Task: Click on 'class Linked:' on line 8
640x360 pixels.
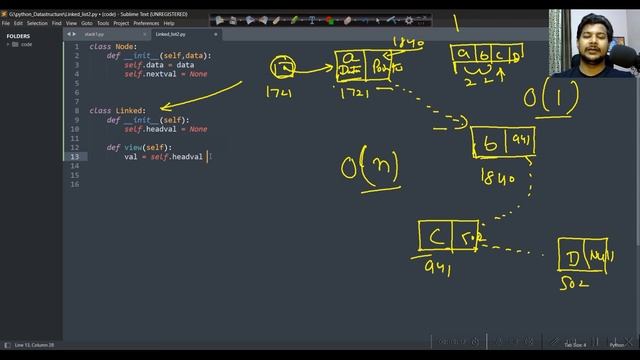Action: coord(118,111)
